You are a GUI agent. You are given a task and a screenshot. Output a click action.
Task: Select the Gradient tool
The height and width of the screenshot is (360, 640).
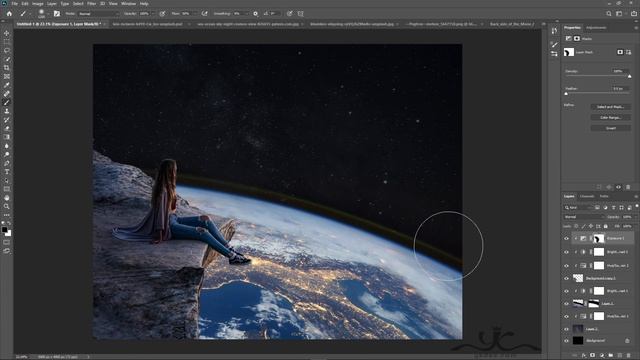point(7,137)
